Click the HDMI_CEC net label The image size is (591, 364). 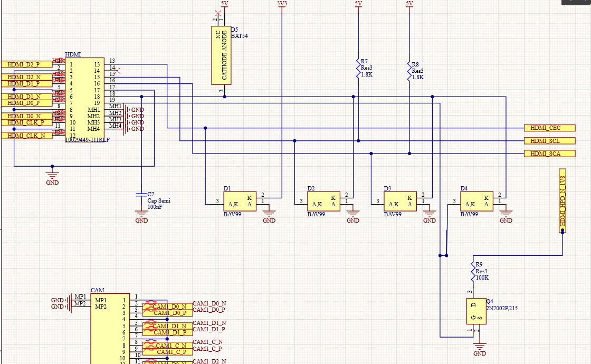click(549, 128)
